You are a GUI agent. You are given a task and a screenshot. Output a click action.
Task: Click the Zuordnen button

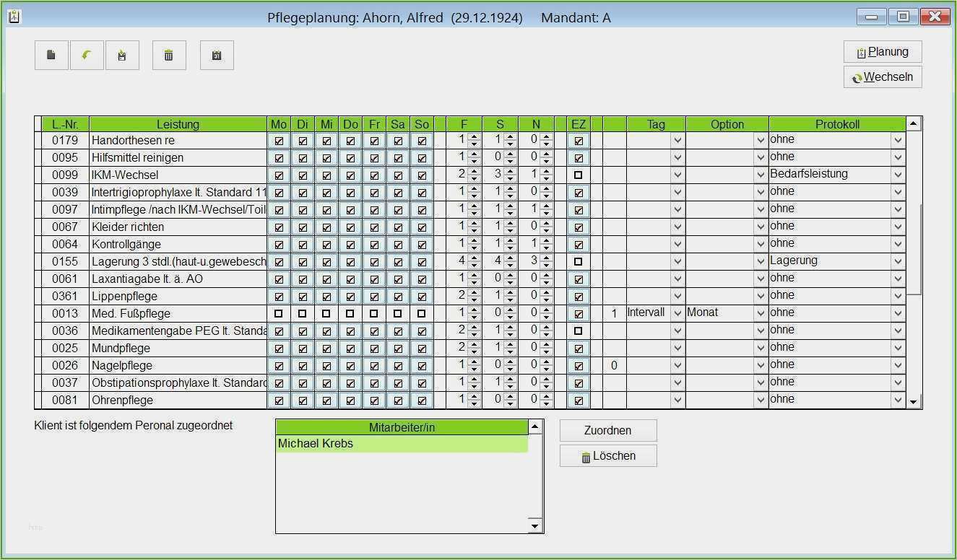pos(607,431)
